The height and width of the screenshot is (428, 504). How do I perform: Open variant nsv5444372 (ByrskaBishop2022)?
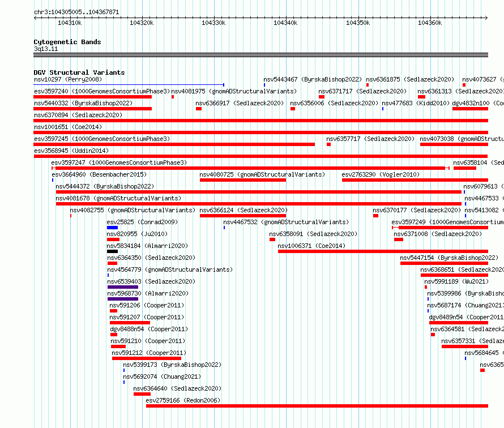point(105,186)
